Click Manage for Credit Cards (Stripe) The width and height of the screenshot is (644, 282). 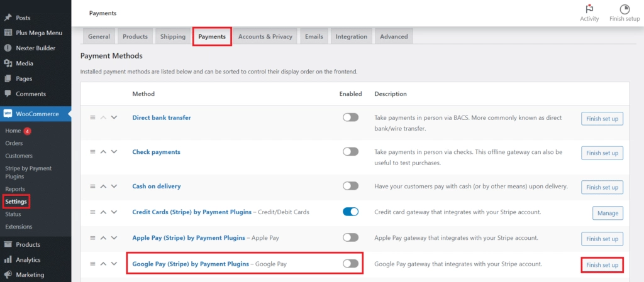pos(608,213)
